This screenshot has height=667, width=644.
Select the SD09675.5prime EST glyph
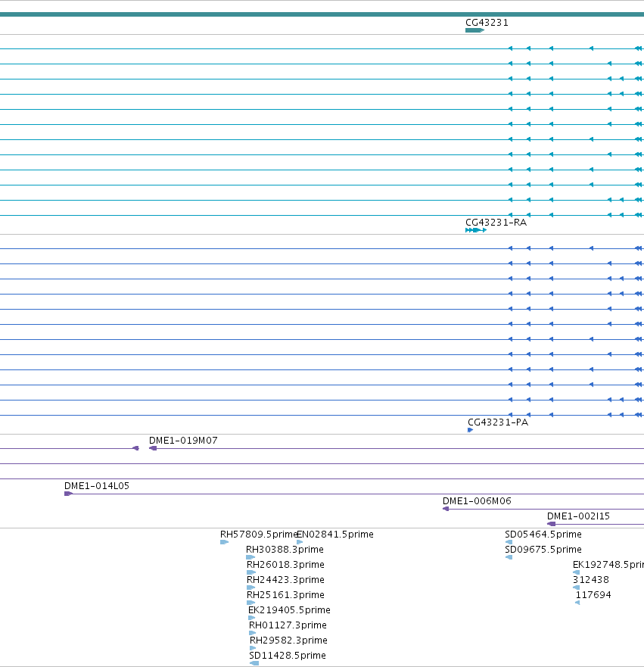click(509, 557)
